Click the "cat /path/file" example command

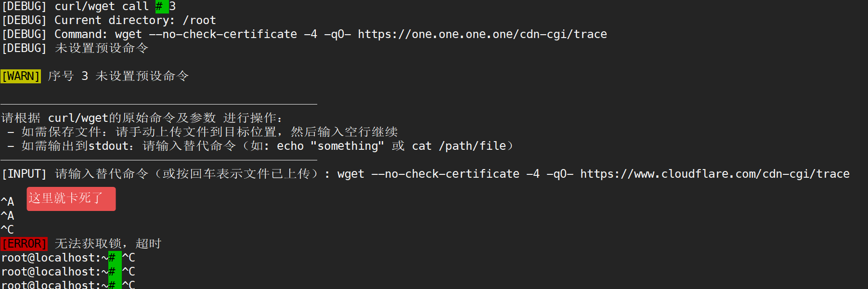tap(459, 146)
